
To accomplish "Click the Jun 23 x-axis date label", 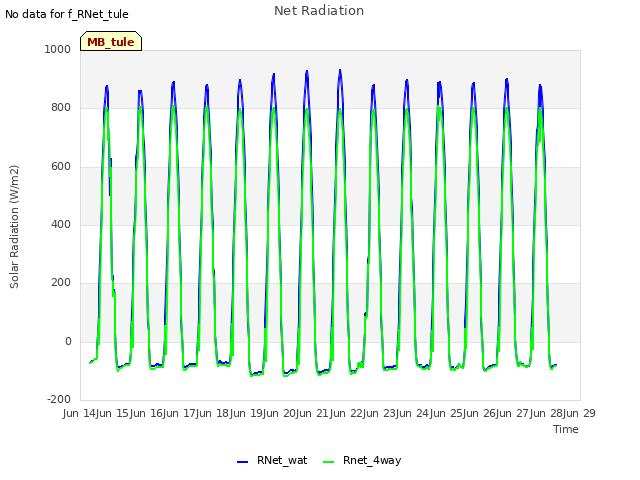I will pos(380,413).
